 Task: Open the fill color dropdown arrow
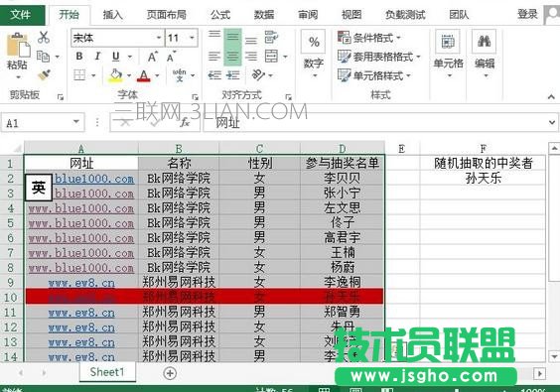[x=129, y=75]
